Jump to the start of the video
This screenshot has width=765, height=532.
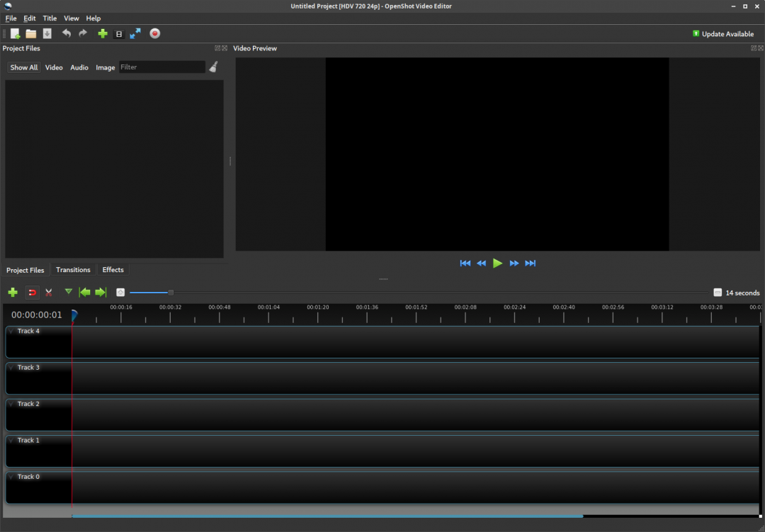465,263
